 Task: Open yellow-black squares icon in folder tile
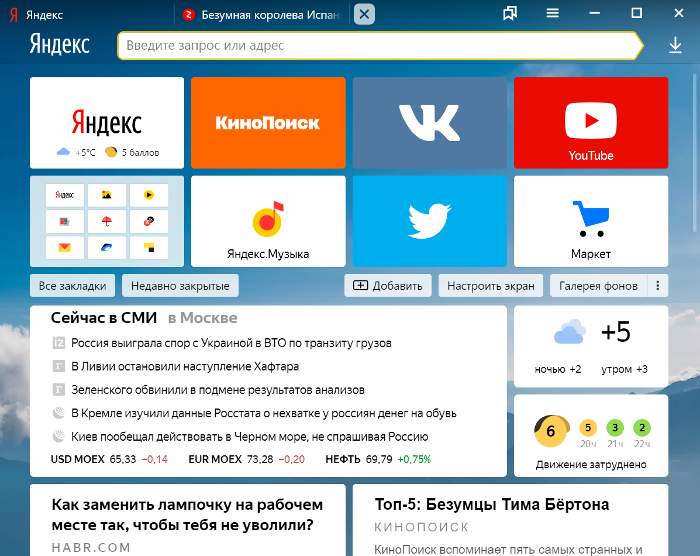pyautogui.click(x=149, y=247)
